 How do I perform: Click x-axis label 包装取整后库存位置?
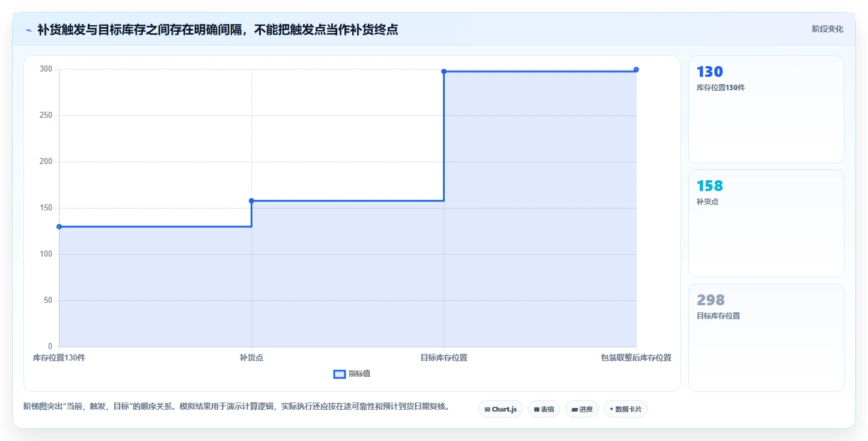[x=636, y=357]
